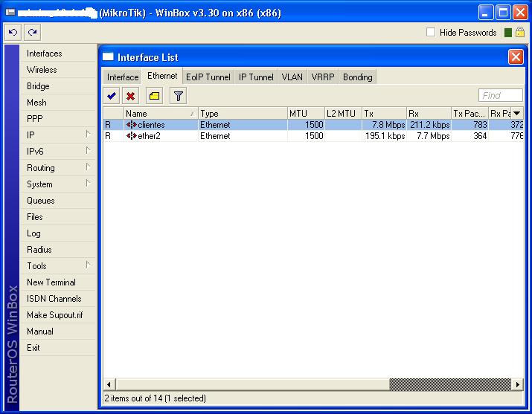532x414 pixels.
Task: Select the clientes interface row name
Action: coord(151,125)
